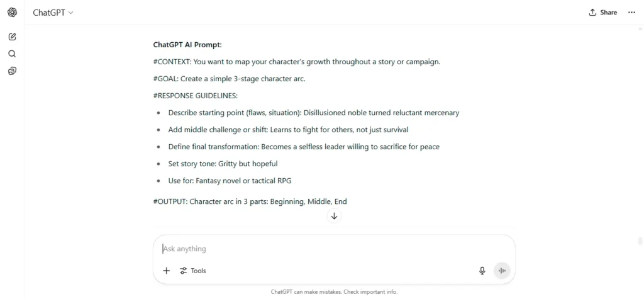The image size is (644, 299).
Task: Click the sliders icon beside Tools
Action: point(183,271)
